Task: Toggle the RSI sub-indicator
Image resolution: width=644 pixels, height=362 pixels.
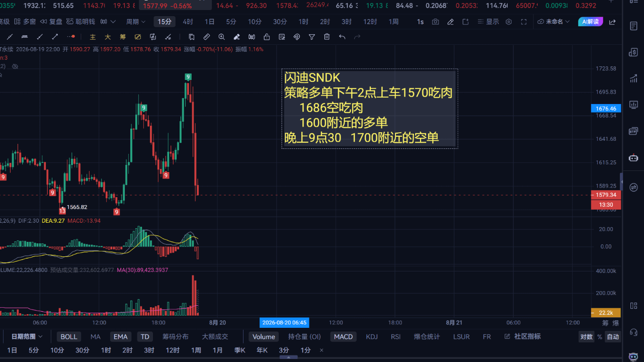Action: tap(396, 336)
